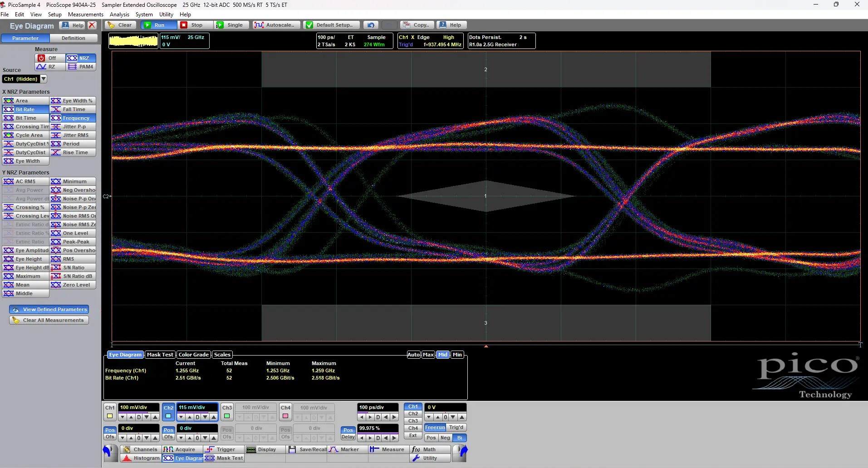Image resolution: width=868 pixels, height=468 pixels.
Task: Click Clear All Measurements
Action: (49, 320)
